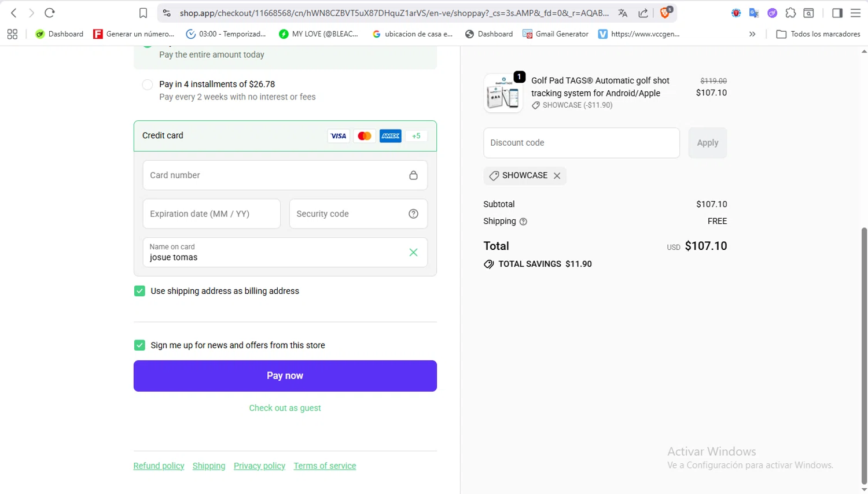Open the MY LOVE (@BLEAC... bookmark
868x494 pixels.
coord(318,34)
